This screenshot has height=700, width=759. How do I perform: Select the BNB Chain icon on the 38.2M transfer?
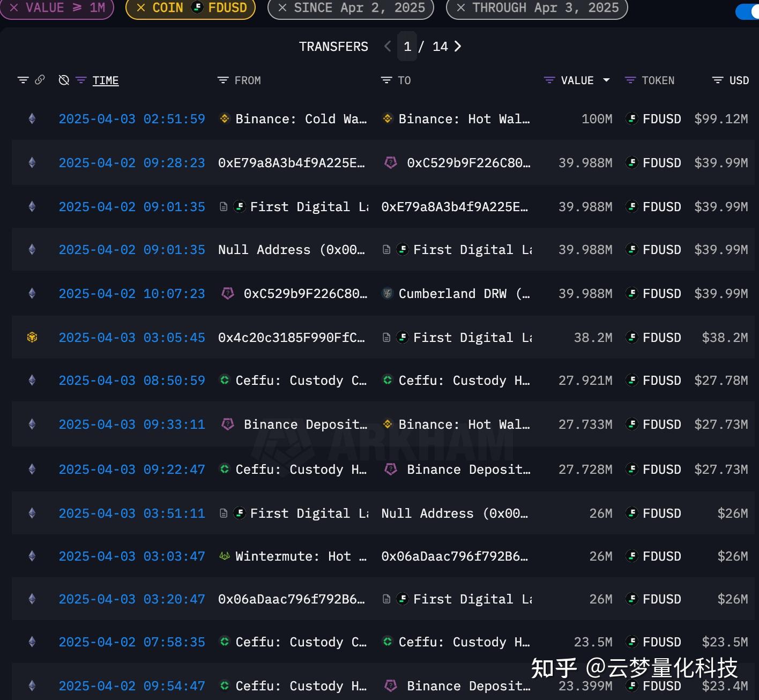(x=31, y=337)
